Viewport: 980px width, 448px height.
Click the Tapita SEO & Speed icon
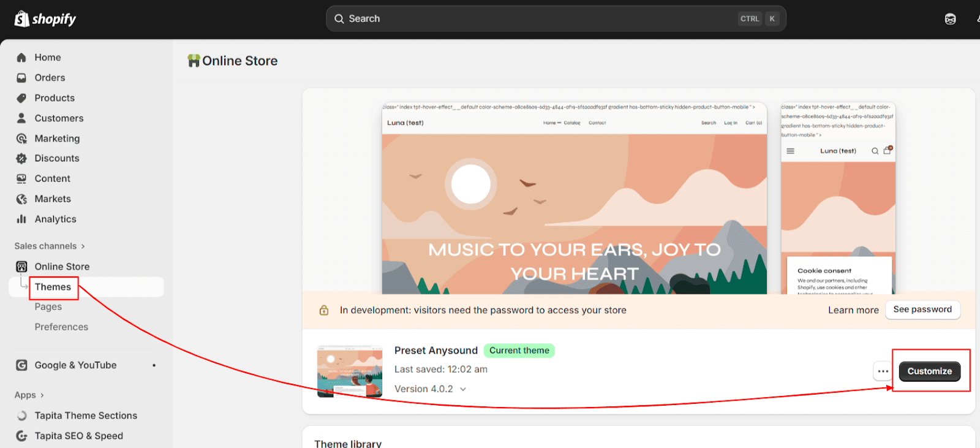pos(21,436)
